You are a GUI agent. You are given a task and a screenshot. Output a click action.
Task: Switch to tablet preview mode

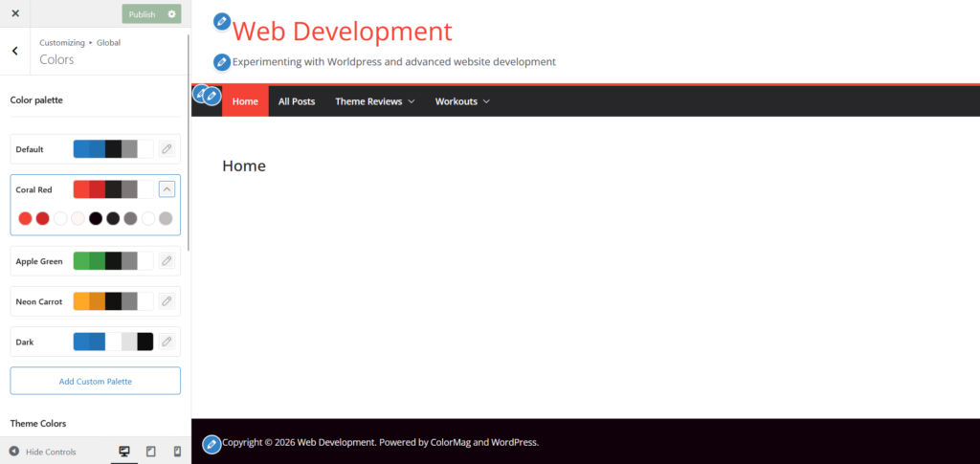point(150,452)
